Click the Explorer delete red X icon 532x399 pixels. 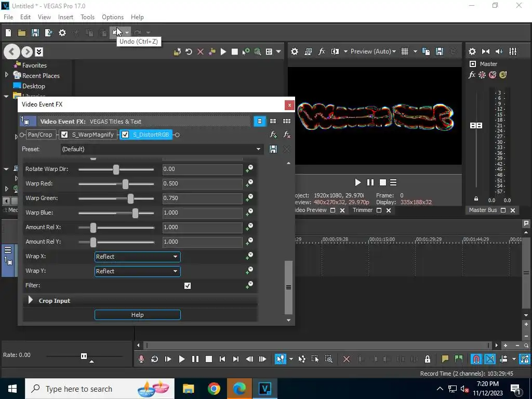[200, 51]
